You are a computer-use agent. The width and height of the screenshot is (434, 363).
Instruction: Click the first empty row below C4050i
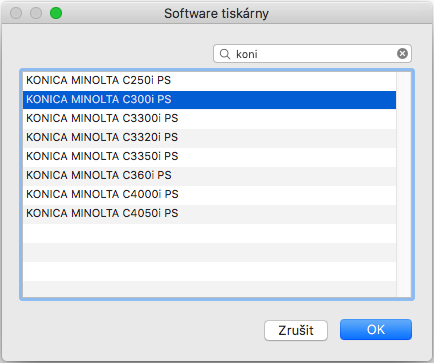pos(209,233)
